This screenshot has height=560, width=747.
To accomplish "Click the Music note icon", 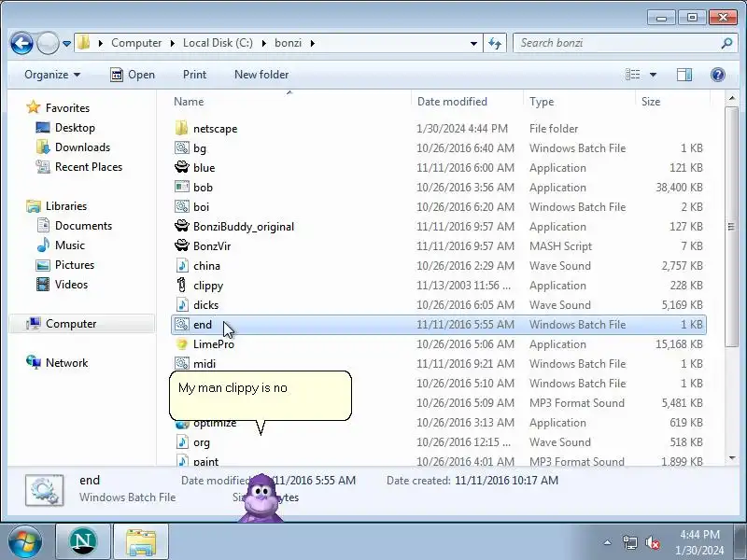I will (x=43, y=245).
